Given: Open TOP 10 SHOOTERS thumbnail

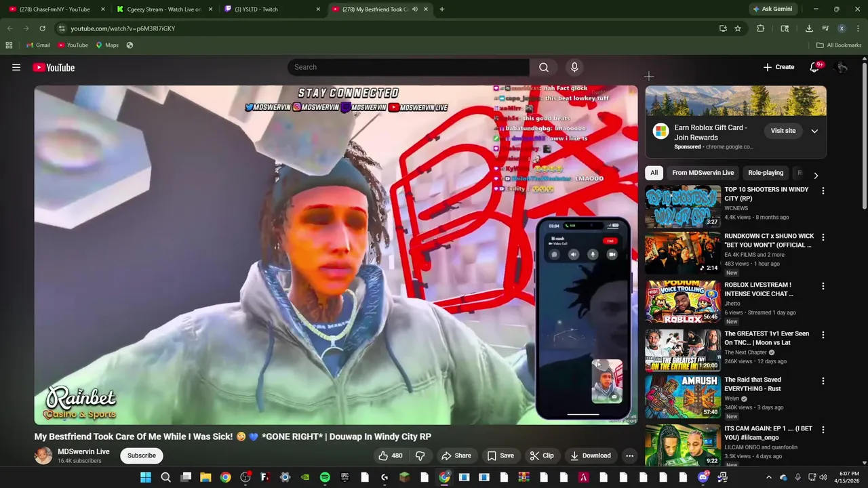Looking at the screenshot, I should pyautogui.click(x=683, y=206).
